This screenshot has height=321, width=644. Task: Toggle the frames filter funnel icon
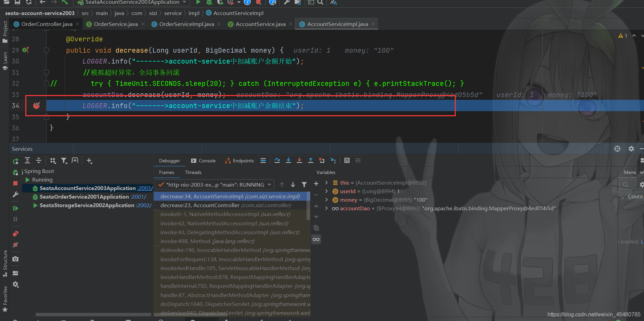[304, 185]
